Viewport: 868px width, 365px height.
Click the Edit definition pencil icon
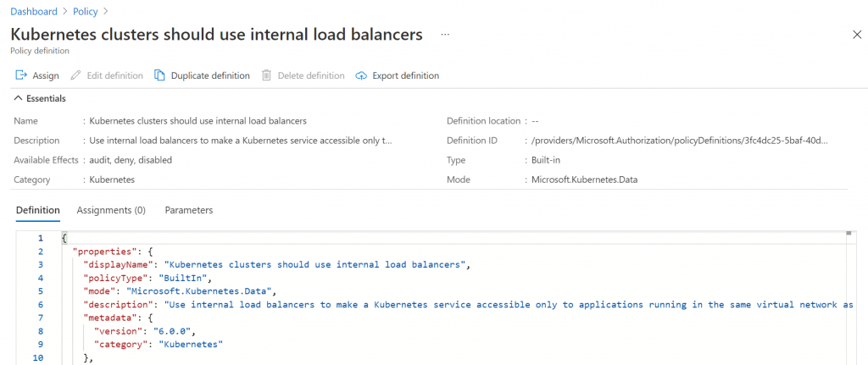(x=76, y=75)
